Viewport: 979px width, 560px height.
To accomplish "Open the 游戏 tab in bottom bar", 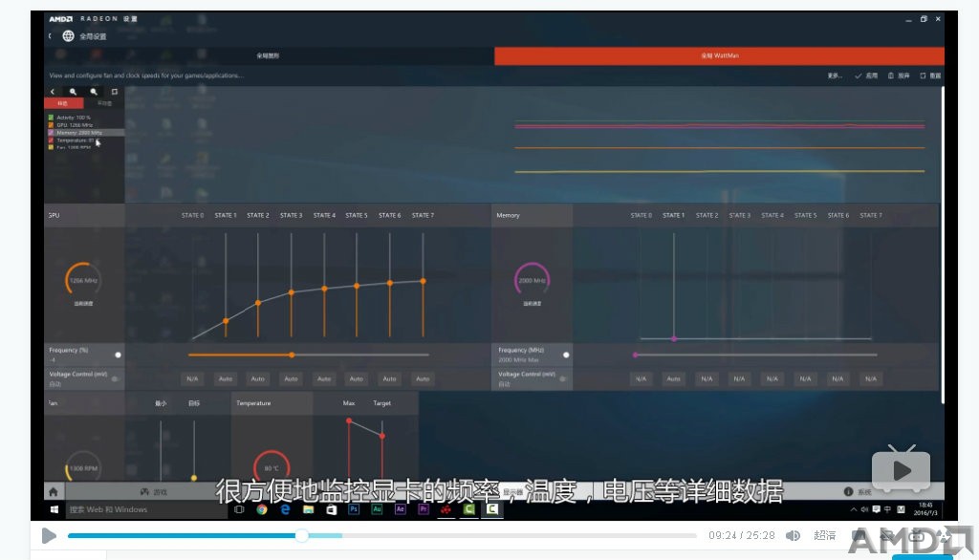I will [x=154, y=492].
